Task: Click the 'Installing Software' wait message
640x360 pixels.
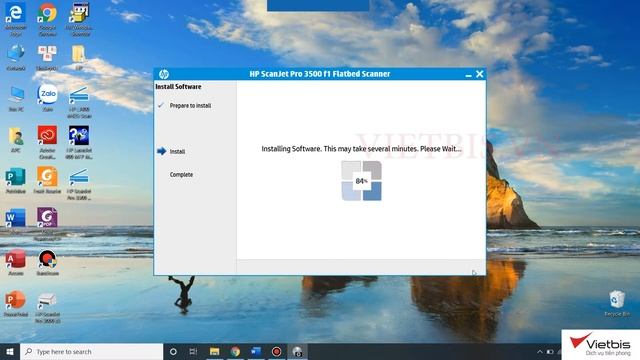Action: [361, 149]
